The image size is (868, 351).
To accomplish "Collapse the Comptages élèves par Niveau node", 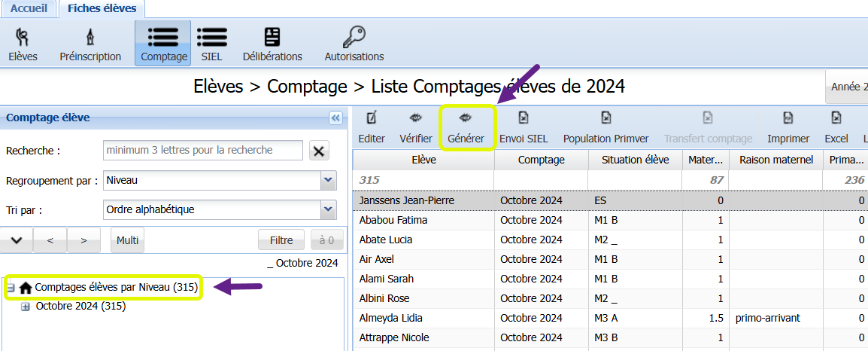I will coord(11,288).
